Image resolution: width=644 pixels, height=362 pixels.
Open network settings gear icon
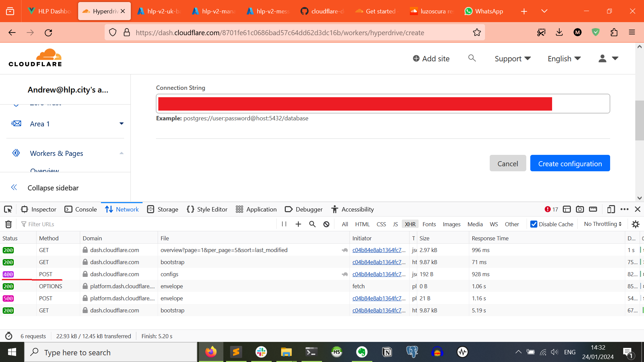coord(635,224)
